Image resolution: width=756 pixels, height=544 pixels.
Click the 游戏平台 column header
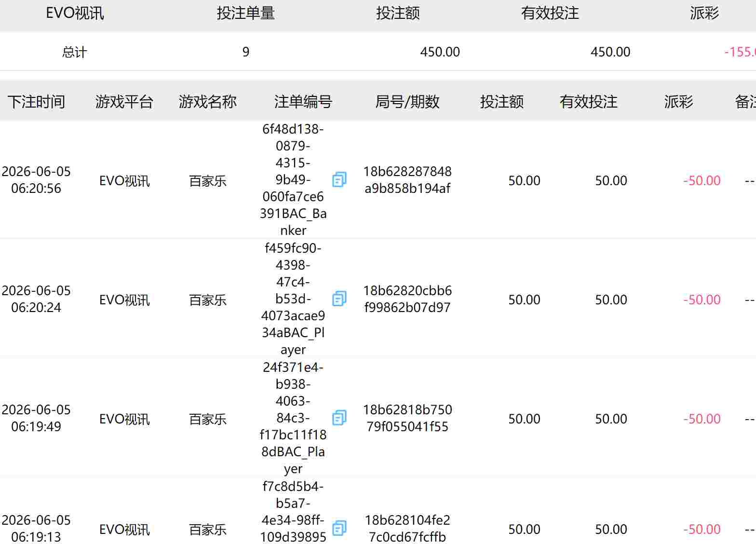pyautogui.click(x=124, y=102)
